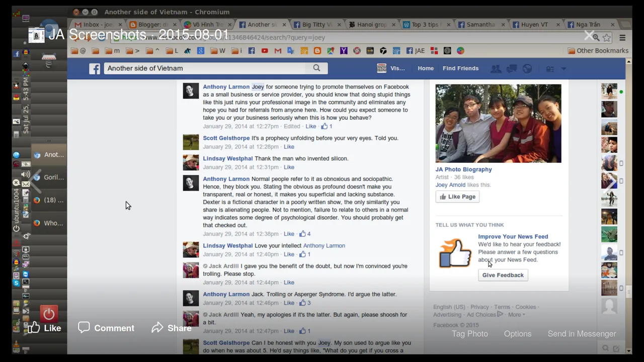The height and width of the screenshot is (362, 644).
Task: Open the photo Options menu
Action: [x=517, y=334]
